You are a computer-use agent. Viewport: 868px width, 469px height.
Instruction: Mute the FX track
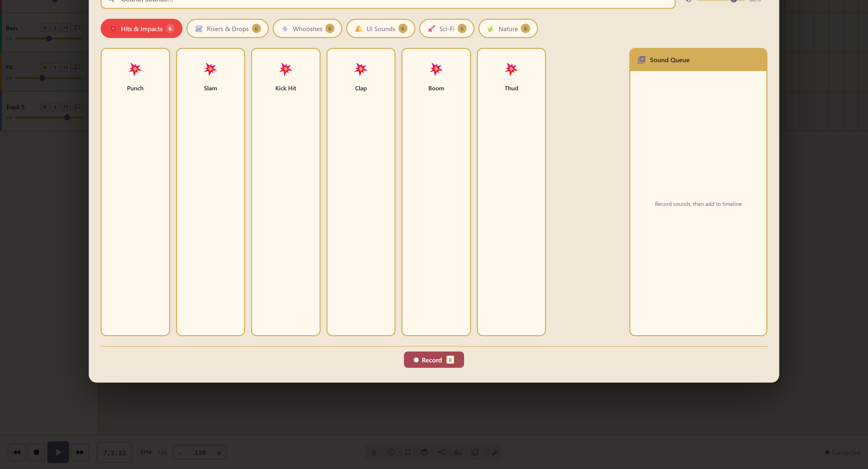click(x=44, y=67)
